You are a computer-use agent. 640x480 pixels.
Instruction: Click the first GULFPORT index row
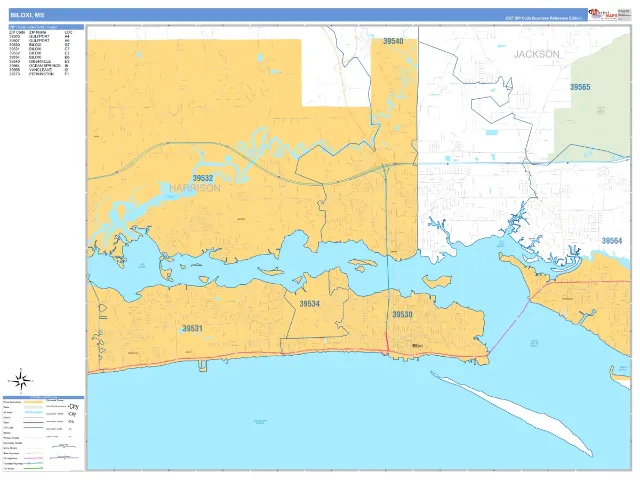coord(40,37)
